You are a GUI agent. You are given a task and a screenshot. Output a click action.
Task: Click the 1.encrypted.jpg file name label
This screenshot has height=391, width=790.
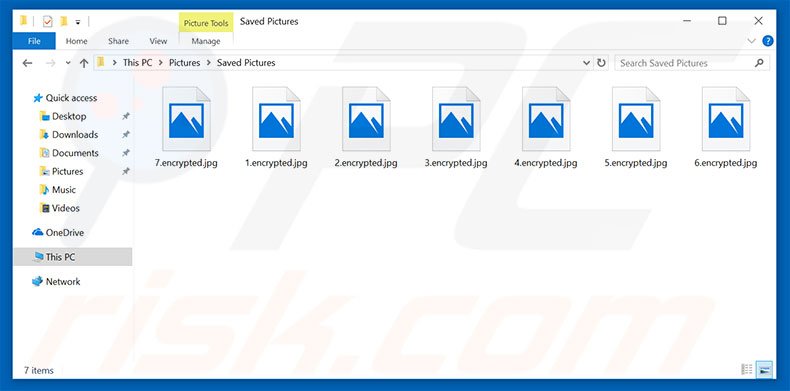pos(276,163)
